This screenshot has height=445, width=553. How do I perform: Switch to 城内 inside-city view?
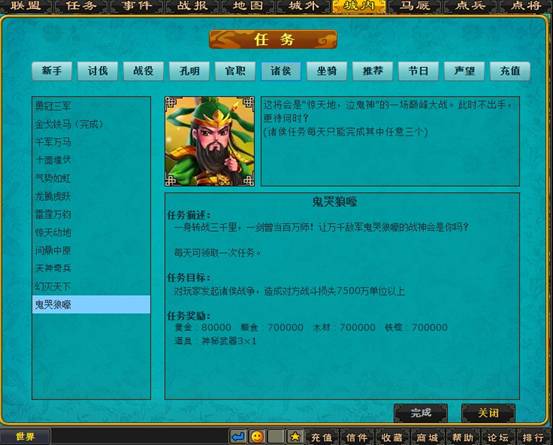[359, 6]
